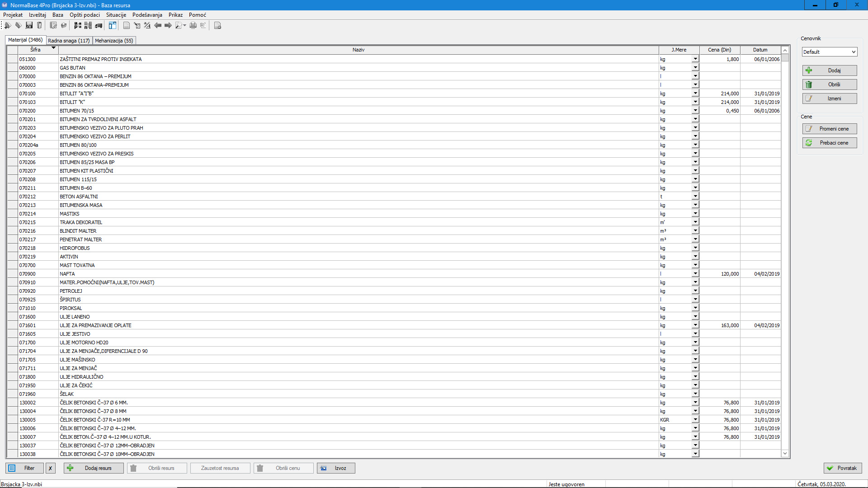This screenshot has height=488, width=868.
Task: Expand unit dropdown for NAFTA row
Action: 695,274
